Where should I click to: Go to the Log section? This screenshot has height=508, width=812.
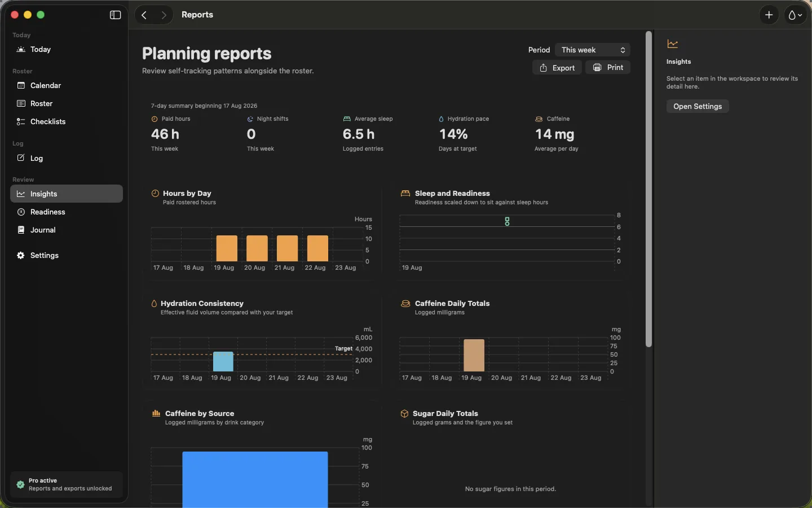(67, 159)
